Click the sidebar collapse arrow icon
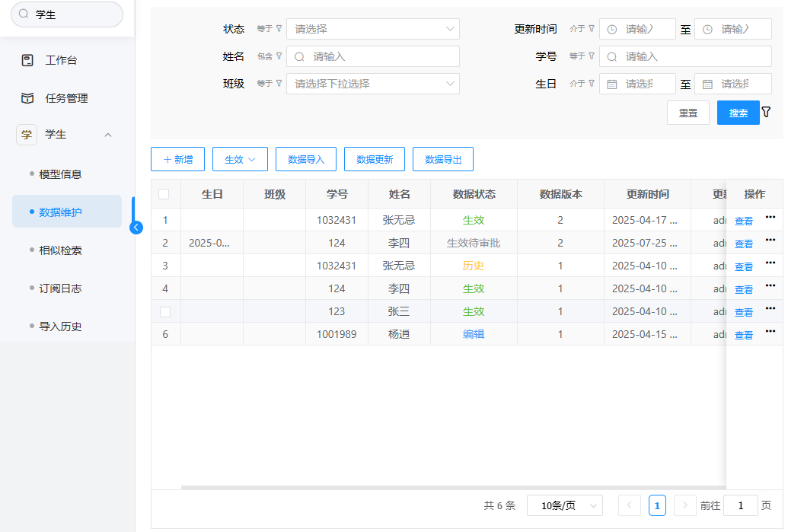This screenshot has height=532, width=788. click(x=136, y=227)
